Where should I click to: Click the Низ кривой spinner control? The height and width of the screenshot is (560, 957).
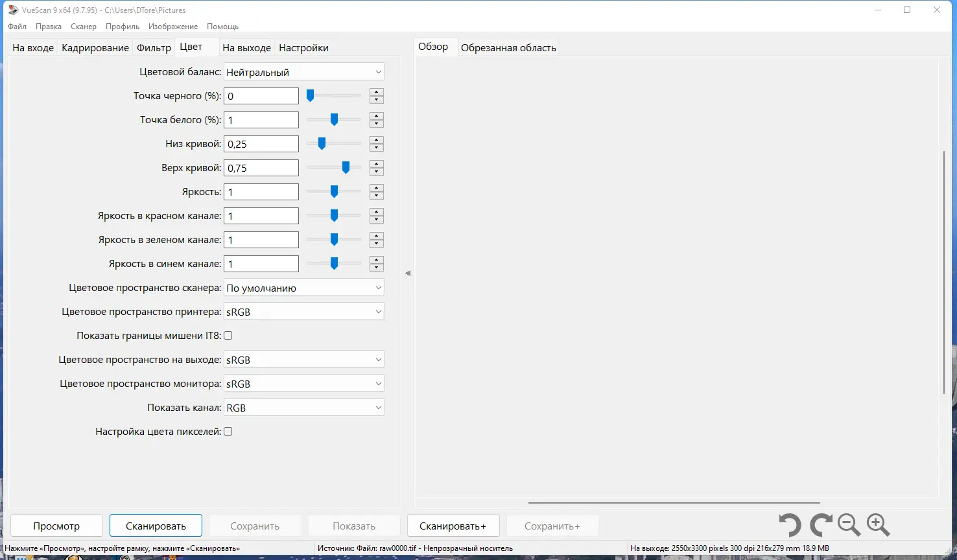point(377,144)
